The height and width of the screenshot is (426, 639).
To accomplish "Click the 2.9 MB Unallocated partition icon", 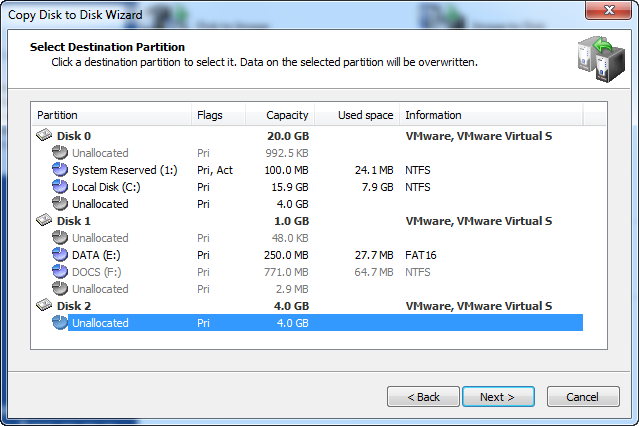I will (60, 289).
